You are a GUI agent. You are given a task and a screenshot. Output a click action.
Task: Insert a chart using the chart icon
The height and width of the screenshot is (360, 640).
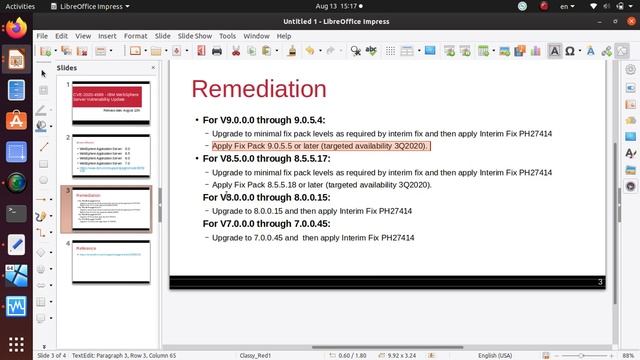536,51
